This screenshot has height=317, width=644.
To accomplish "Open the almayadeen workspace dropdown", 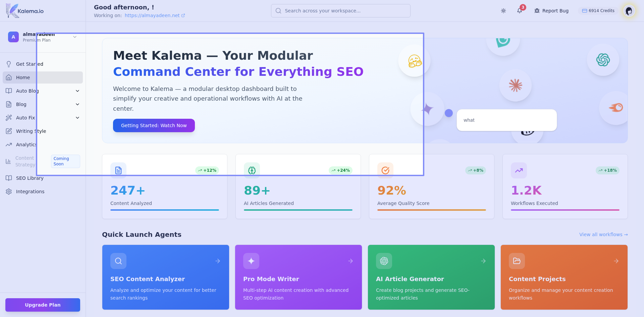I will tap(75, 37).
